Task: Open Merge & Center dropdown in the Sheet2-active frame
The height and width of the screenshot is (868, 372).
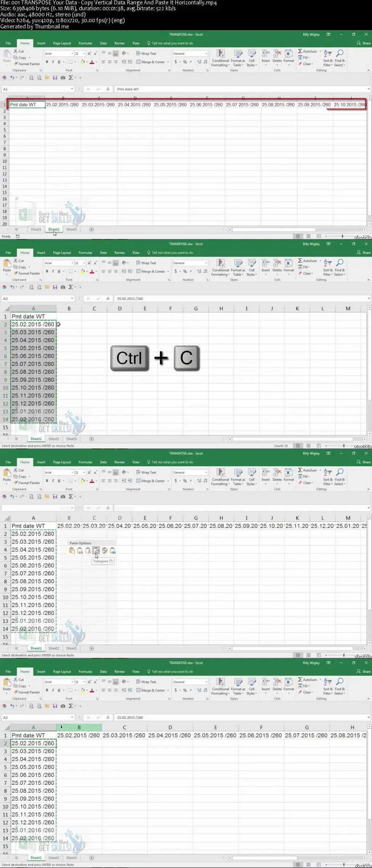Action: (x=168, y=62)
